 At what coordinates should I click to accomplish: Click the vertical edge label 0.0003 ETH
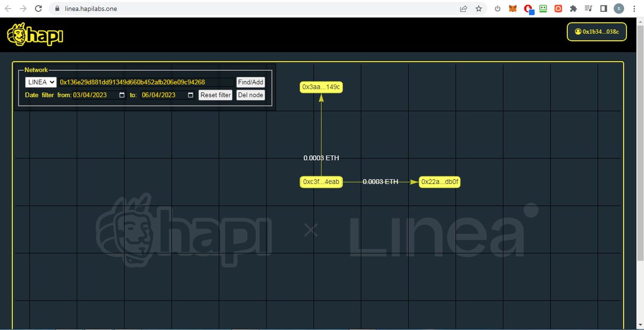point(321,158)
